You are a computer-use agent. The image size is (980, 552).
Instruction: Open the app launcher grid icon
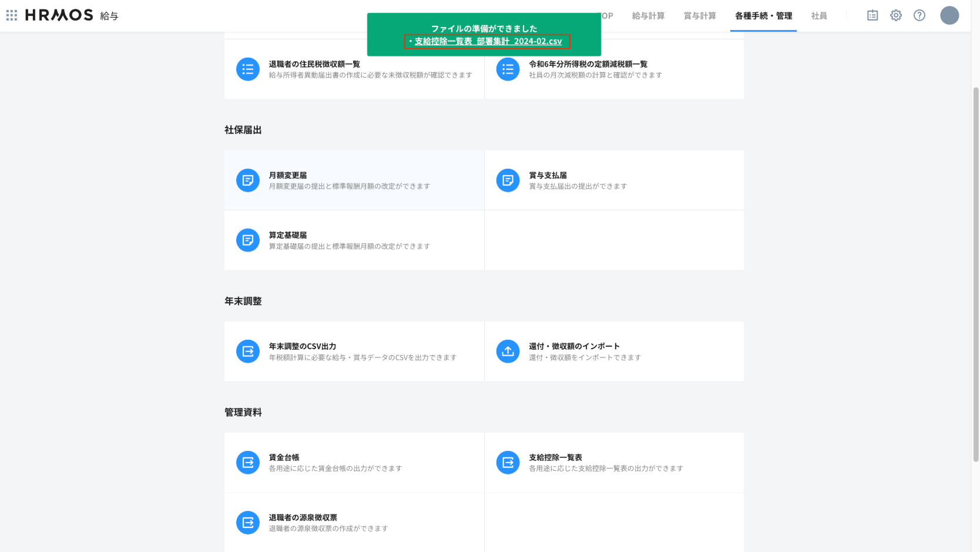click(x=12, y=15)
